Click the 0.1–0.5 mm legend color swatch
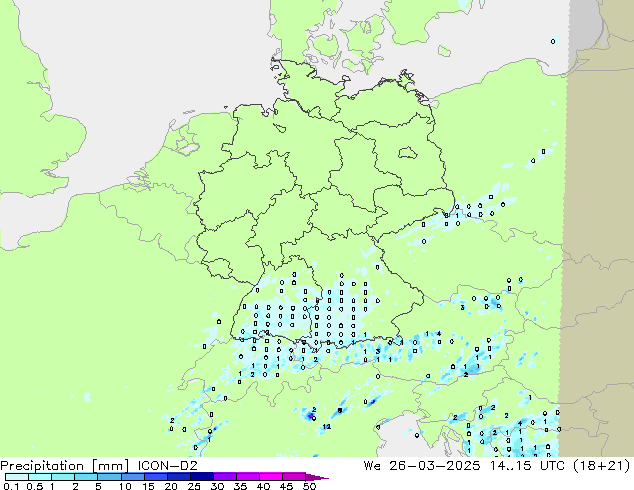634x490 pixels. 17,477
